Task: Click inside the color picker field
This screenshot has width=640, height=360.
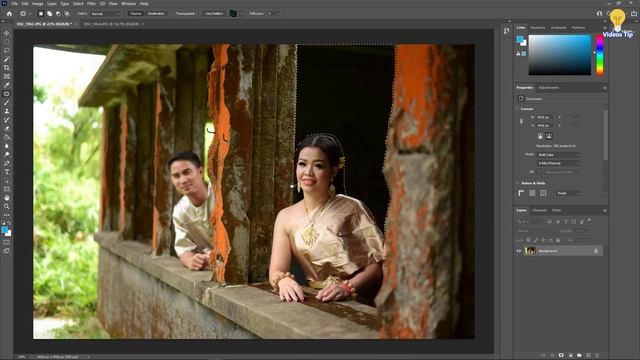Action: click(x=560, y=55)
